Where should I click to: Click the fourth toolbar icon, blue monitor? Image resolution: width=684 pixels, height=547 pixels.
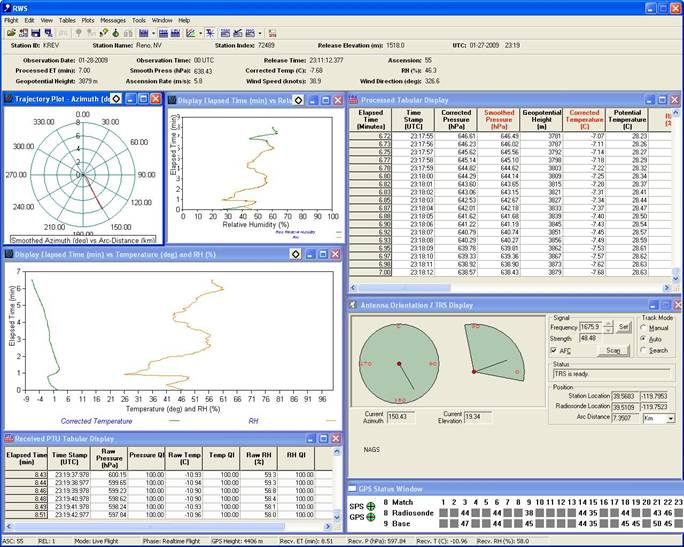click(48, 33)
